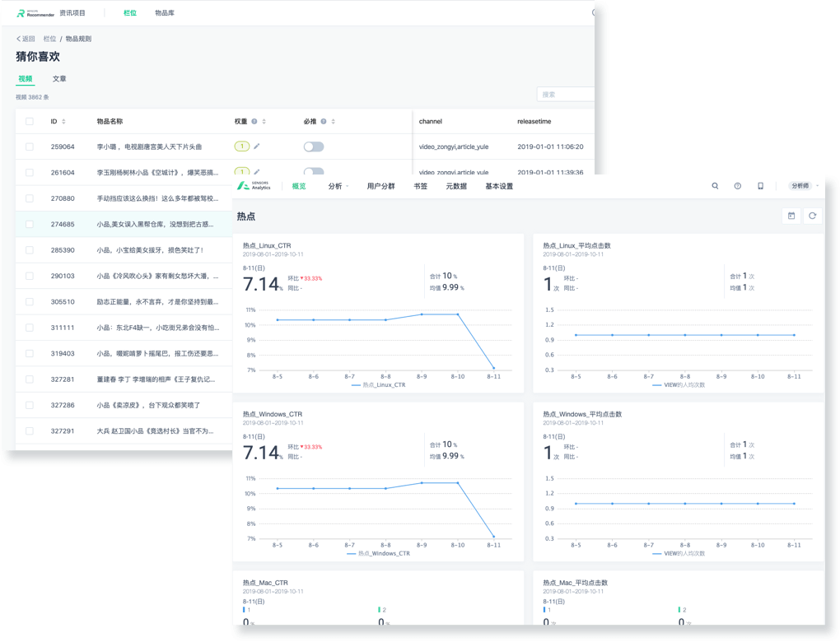The height and width of the screenshot is (642, 840).
Task: Open the 分析师 user role dropdown
Action: [x=803, y=186]
